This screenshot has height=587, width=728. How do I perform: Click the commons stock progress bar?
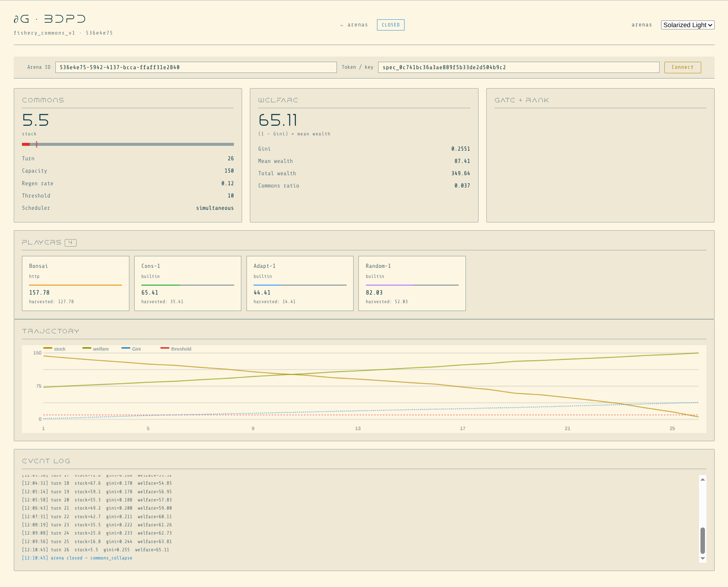click(128, 144)
